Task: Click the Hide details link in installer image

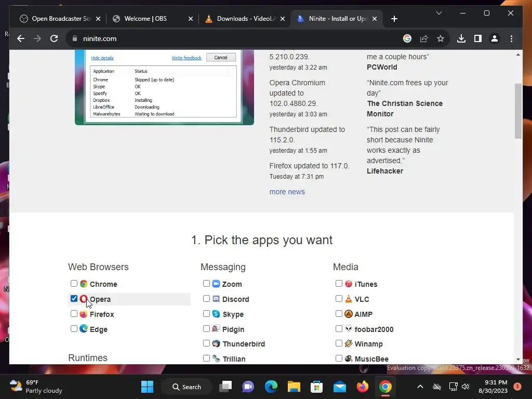Action: tap(102, 58)
